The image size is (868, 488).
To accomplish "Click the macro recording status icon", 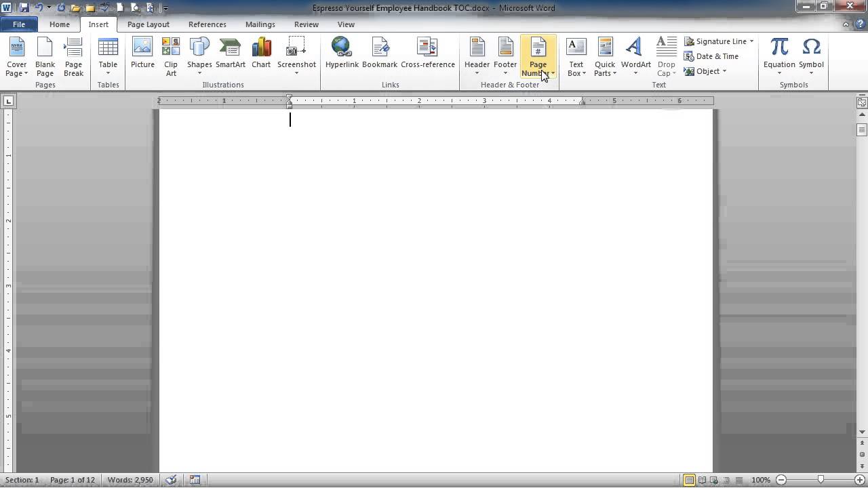I will point(195,480).
